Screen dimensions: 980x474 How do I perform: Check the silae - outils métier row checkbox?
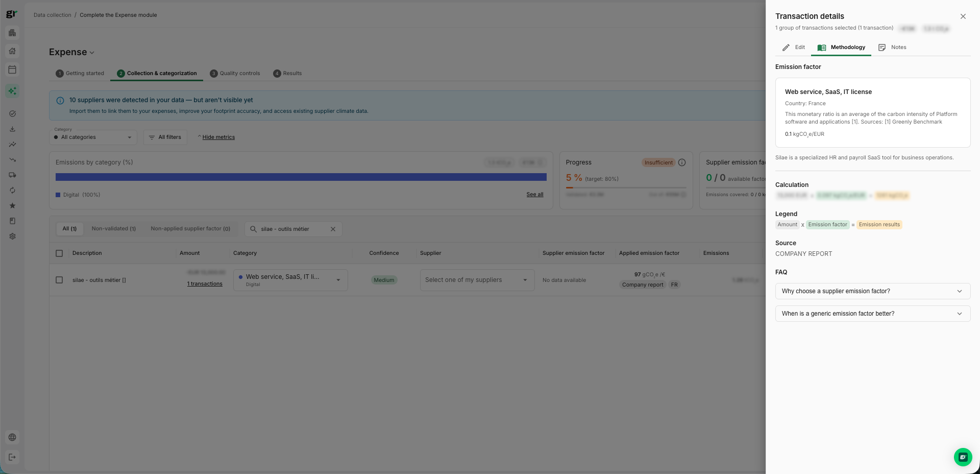tap(59, 280)
